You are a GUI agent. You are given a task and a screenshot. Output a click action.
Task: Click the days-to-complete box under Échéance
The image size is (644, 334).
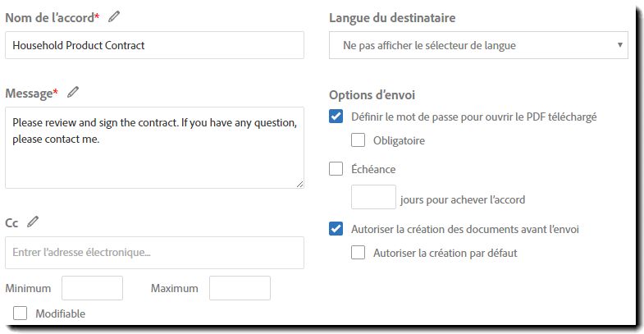(x=373, y=197)
